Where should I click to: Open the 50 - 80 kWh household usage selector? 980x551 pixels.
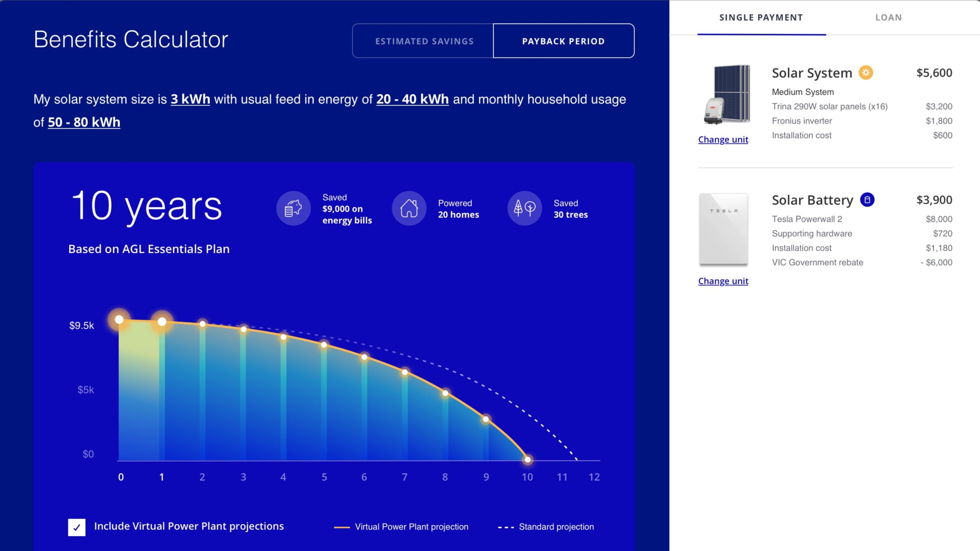coord(84,122)
